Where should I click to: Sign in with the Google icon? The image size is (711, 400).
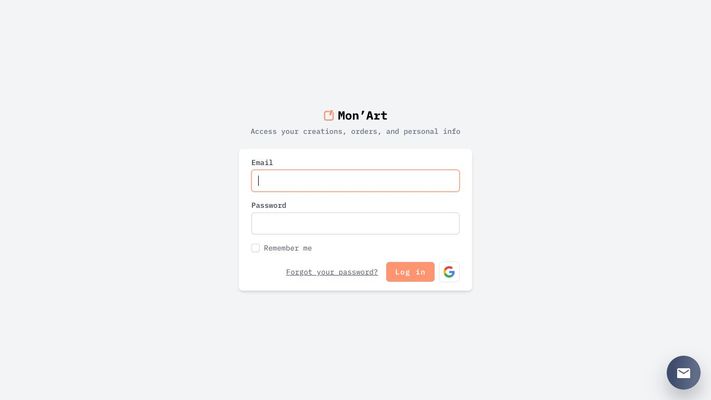click(449, 272)
